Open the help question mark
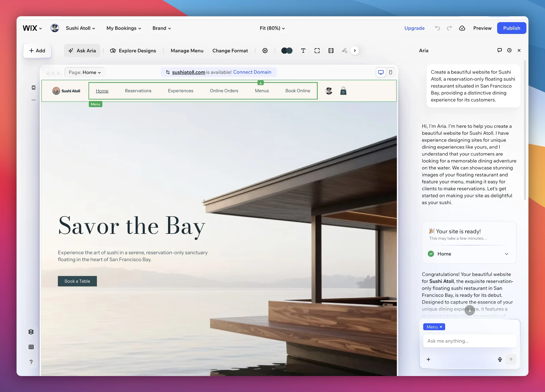 point(31,362)
